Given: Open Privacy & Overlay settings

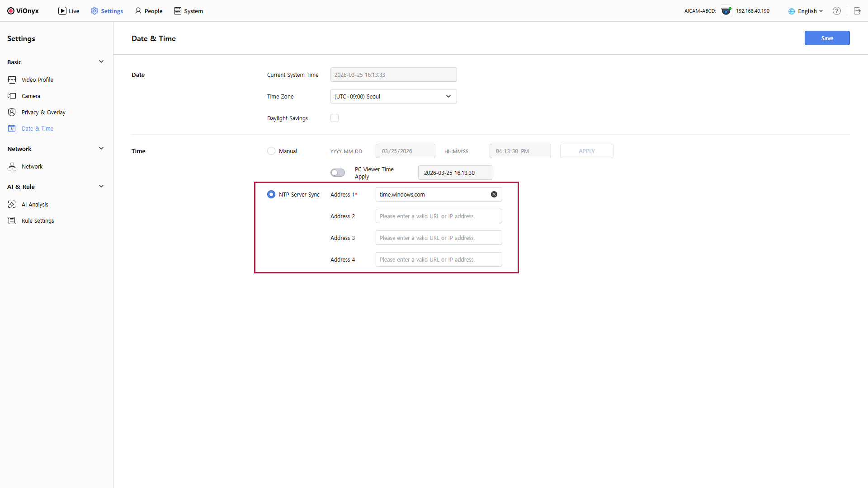Looking at the screenshot, I should pyautogui.click(x=43, y=112).
